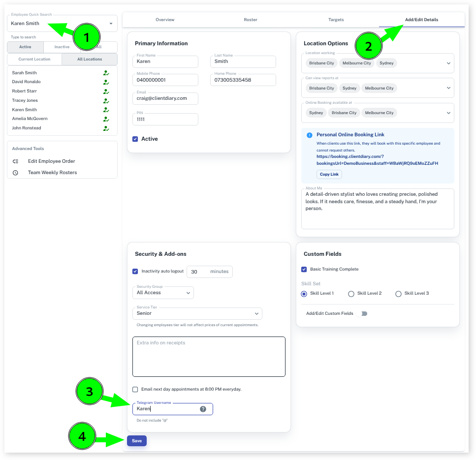Click the Team Weekly Rosters clock icon
The width and height of the screenshot is (476, 460).
[x=15, y=173]
